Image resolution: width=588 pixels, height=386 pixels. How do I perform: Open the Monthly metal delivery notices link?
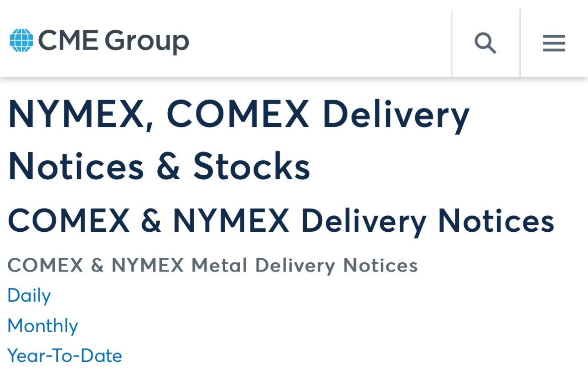(x=43, y=326)
